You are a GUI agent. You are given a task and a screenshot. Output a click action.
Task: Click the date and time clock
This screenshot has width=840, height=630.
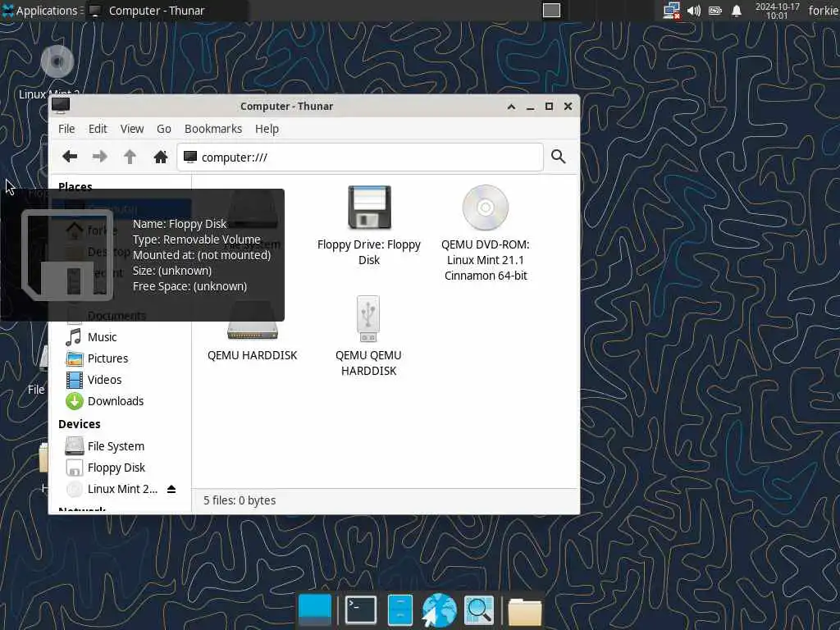tap(778, 11)
